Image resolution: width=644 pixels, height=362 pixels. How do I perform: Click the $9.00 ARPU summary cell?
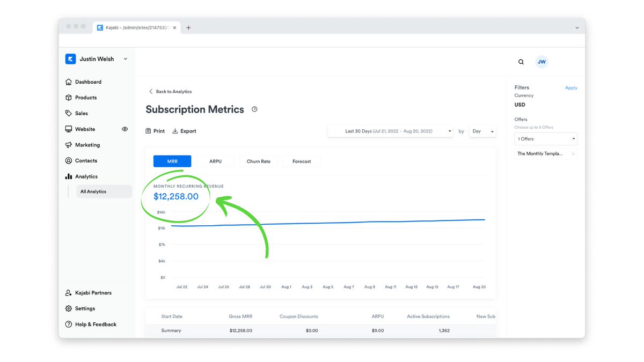(x=378, y=330)
